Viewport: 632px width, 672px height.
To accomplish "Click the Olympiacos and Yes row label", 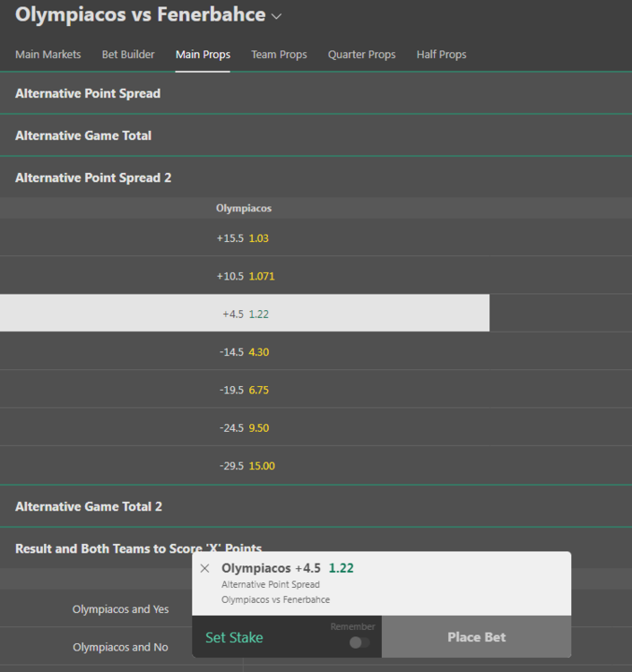I will pos(120,609).
